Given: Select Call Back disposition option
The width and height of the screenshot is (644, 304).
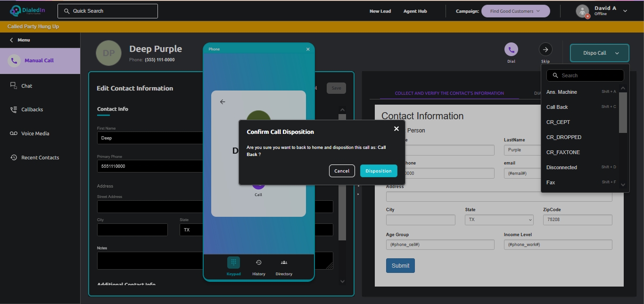Looking at the screenshot, I should pyautogui.click(x=557, y=107).
